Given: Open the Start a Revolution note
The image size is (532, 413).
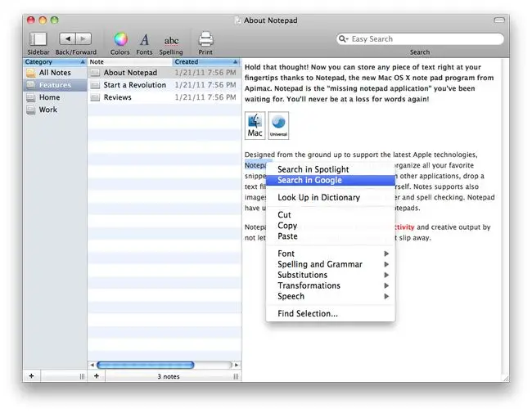Looking at the screenshot, I should coord(165,85).
